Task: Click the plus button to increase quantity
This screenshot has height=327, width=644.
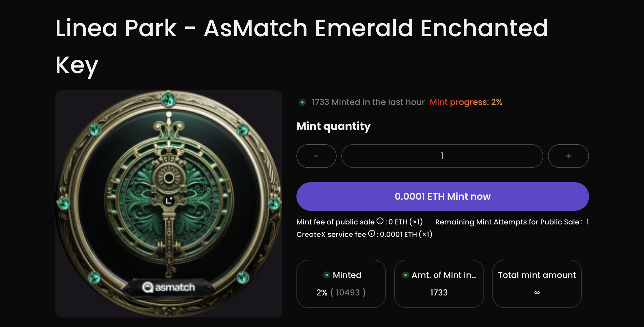Action: pos(568,156)
